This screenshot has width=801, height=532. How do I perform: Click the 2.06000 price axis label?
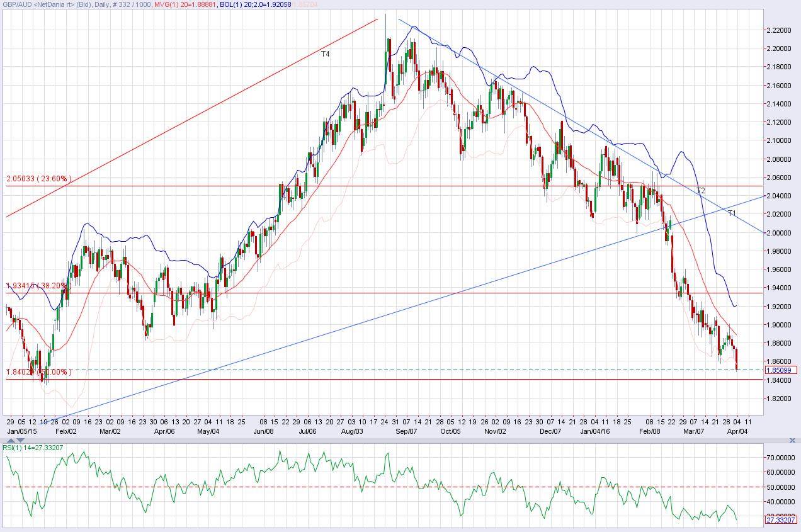[780, 178]
